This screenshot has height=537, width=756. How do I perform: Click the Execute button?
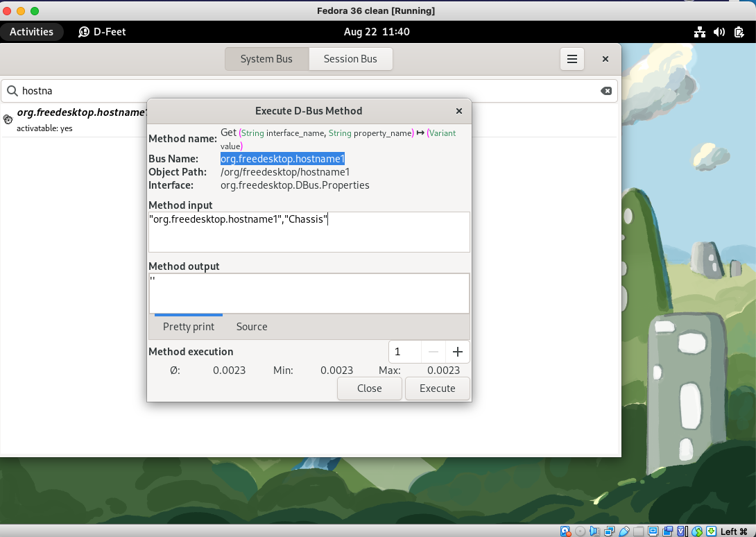point(438,389)
